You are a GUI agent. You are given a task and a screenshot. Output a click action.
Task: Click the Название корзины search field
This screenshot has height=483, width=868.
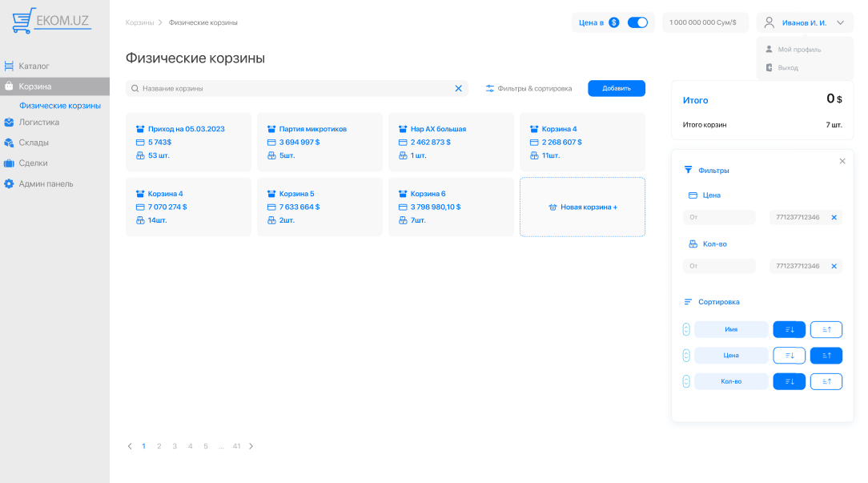coord(297,89)
